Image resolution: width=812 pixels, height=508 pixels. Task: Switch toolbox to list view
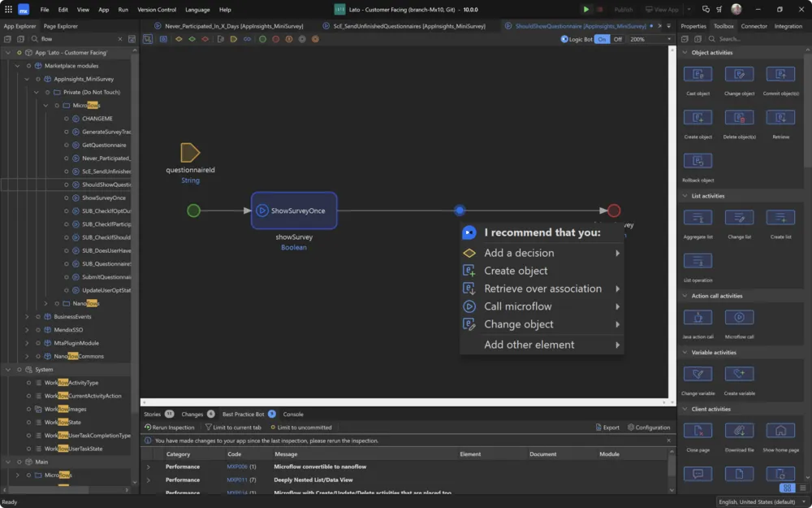point(803,488)
